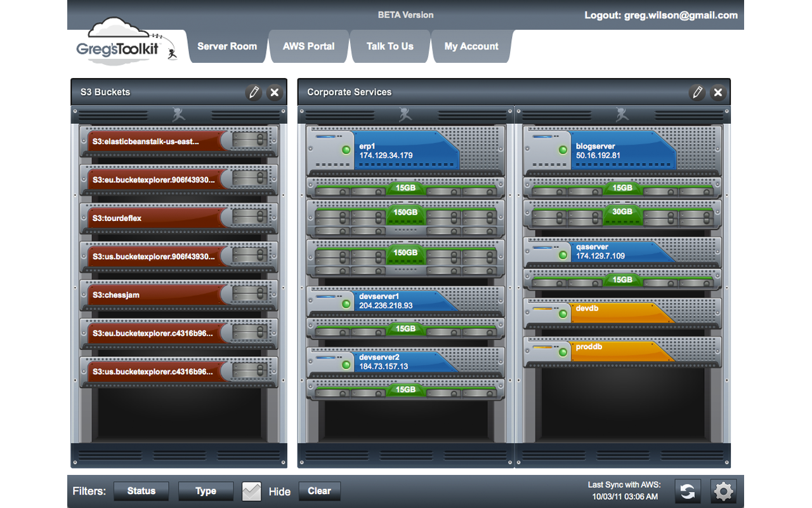The width and height of the screenshot is (812, 508).
Task: Select the 30GB volume under blogserver
Action: click(x=622, y=212)
